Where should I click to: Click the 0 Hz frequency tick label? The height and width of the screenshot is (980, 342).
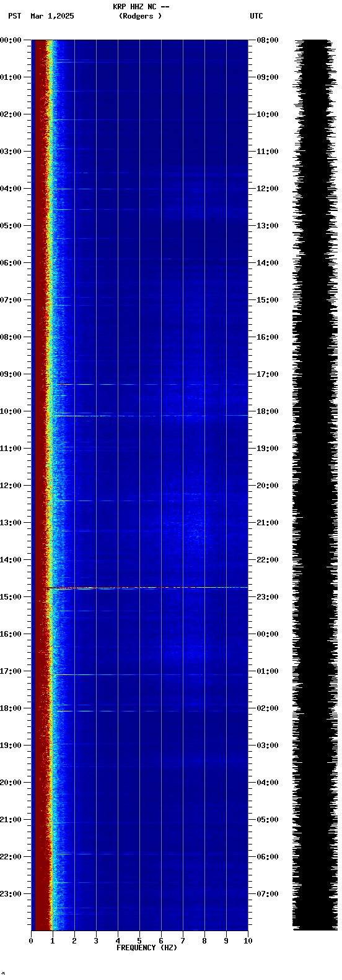click(x=31, y=941)
